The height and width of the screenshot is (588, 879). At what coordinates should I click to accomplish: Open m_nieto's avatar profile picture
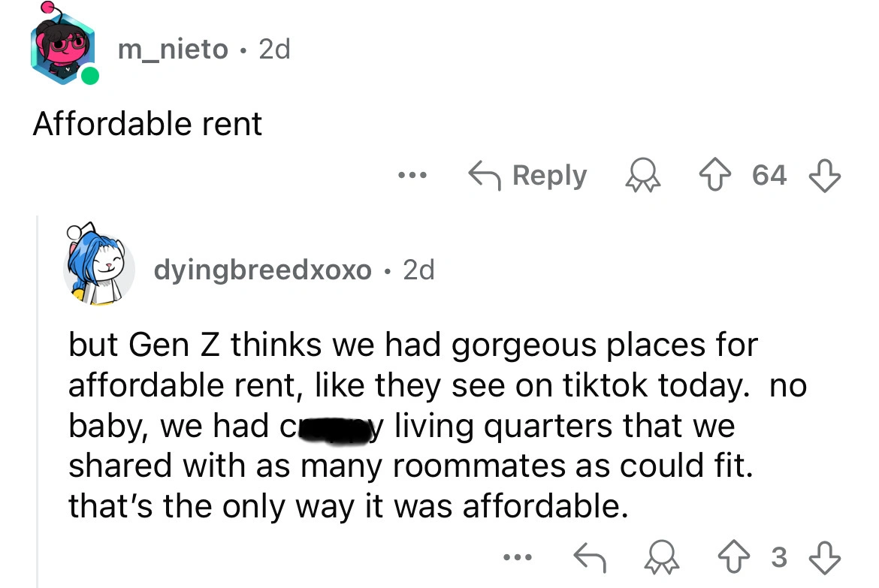63,48
